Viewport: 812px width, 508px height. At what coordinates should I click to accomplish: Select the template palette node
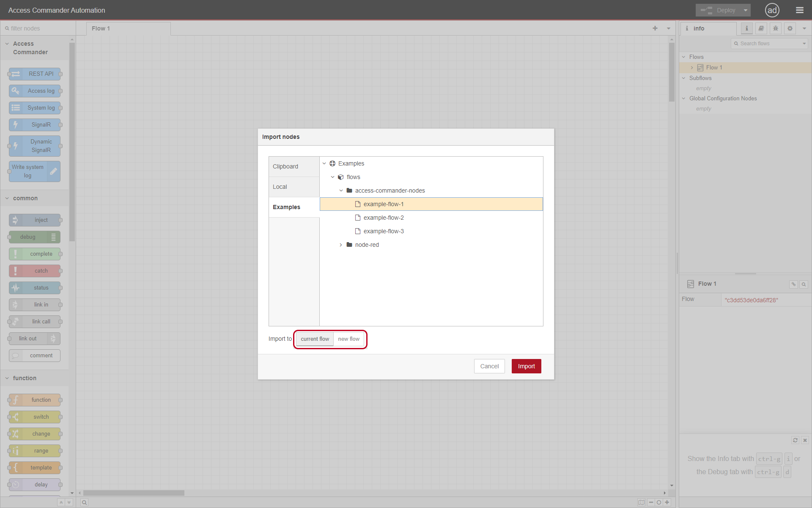35,468
